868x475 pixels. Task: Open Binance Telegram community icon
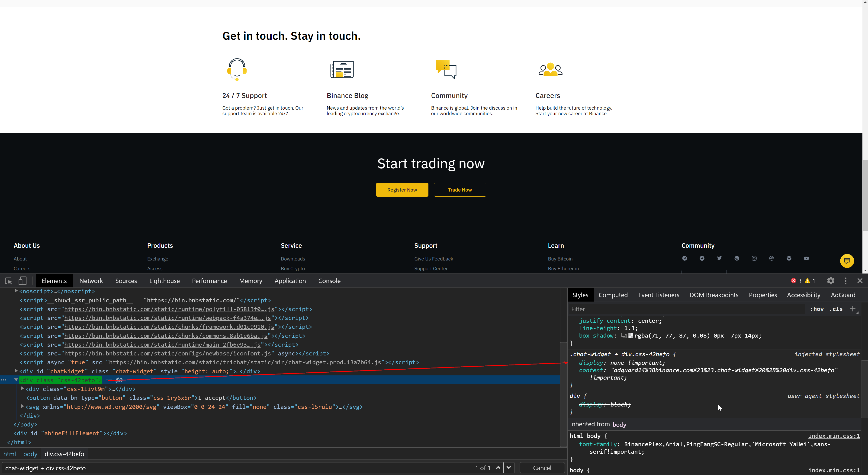click(684, 258)
